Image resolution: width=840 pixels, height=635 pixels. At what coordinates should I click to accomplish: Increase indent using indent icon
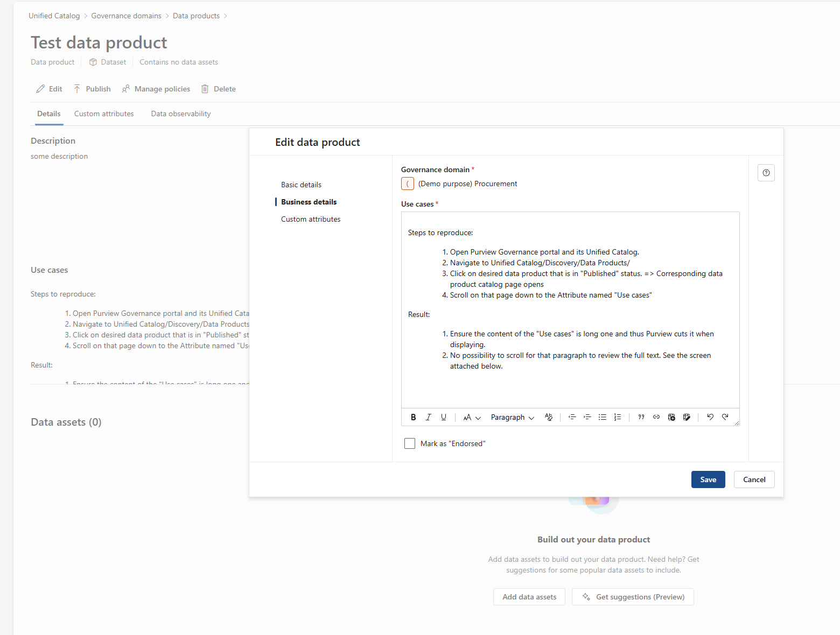[x=587, y=417]
